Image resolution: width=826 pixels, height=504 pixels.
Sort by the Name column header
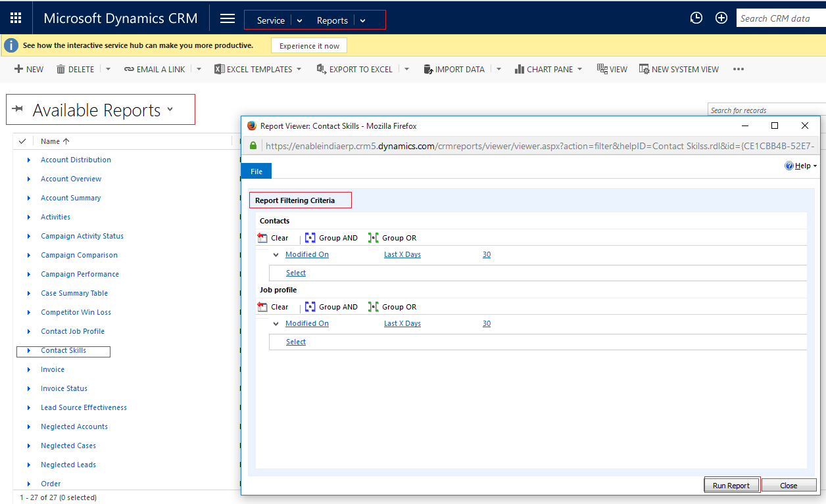pos(55,141)
